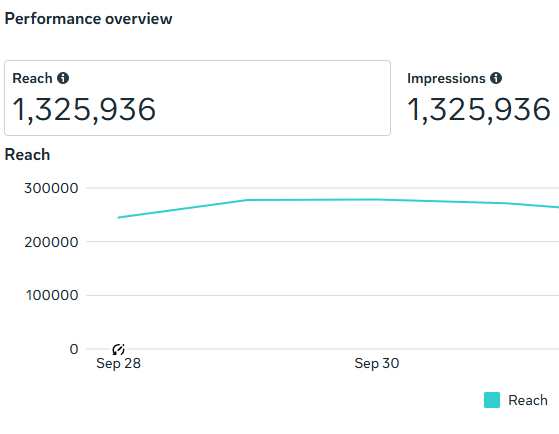This screenshot has height=434, width=559.
Task: Click the info icon next to Impressions
Action: point(496,78)
